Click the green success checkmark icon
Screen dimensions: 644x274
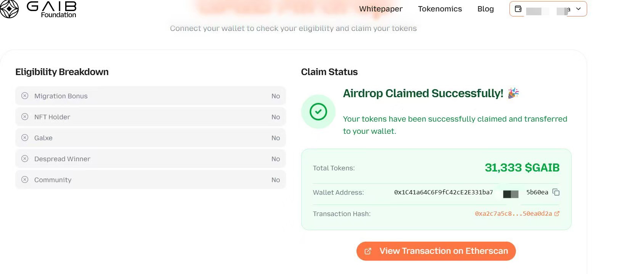point(318,112)
